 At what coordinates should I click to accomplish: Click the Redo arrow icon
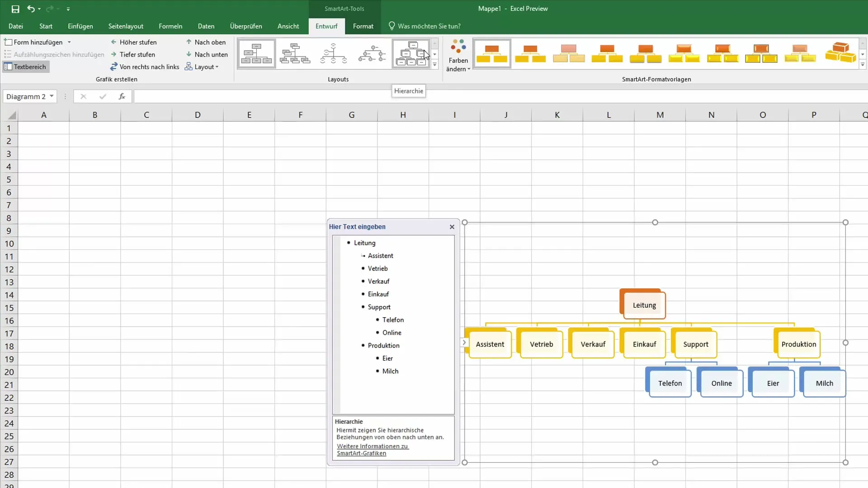click(x=50, y=9)
